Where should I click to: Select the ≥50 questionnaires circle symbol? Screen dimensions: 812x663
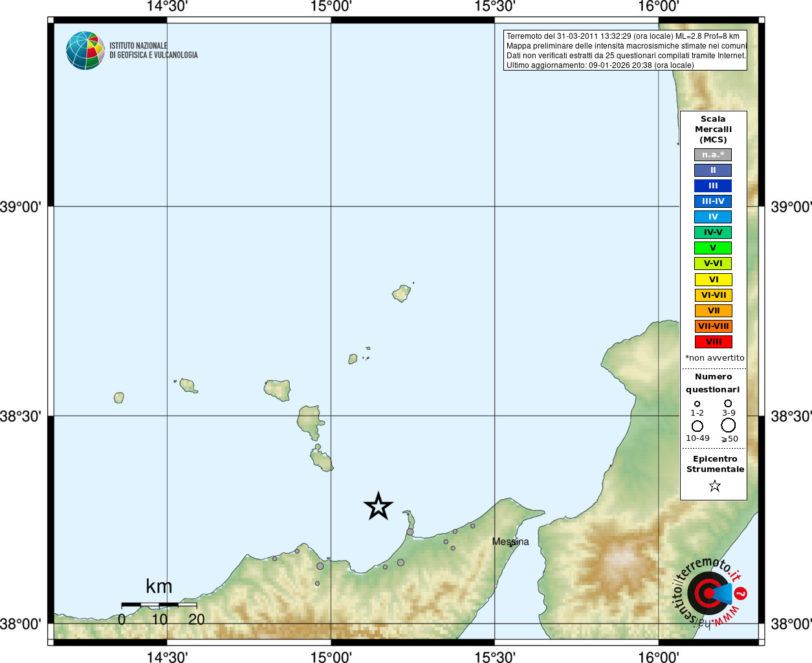[x=729, y=425]
